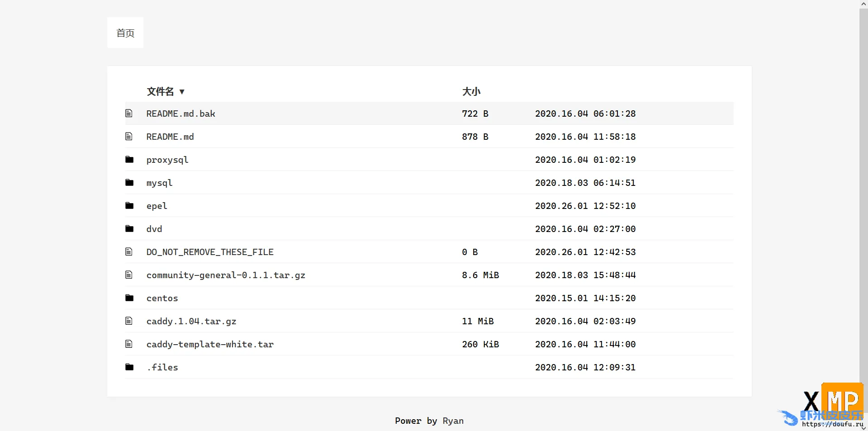
Task: Click the folder icon next to .files
Action: click(129, 367)
